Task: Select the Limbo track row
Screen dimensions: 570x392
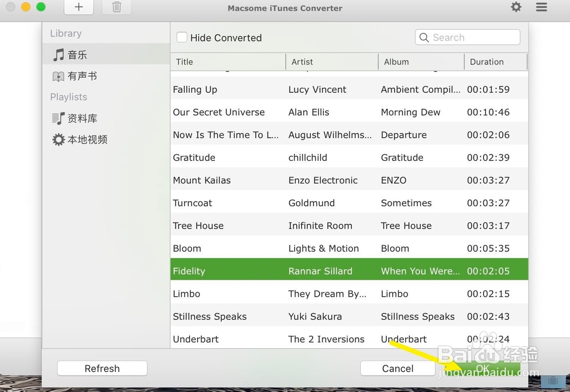Action: click(x=285, y=293)
